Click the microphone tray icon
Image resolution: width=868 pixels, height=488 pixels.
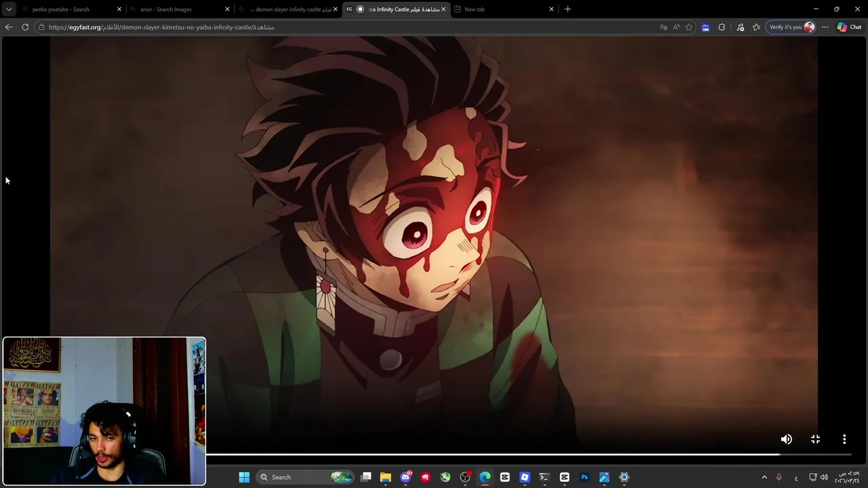click(x=778, y=477)
